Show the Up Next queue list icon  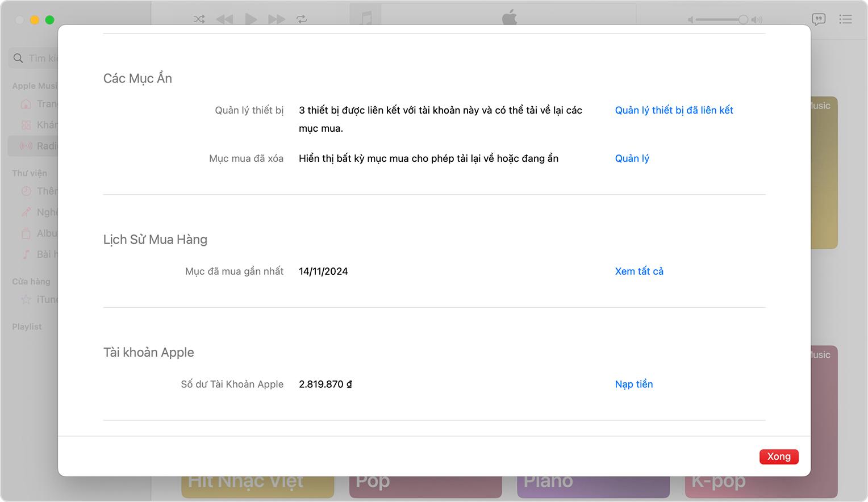(845, 19)
